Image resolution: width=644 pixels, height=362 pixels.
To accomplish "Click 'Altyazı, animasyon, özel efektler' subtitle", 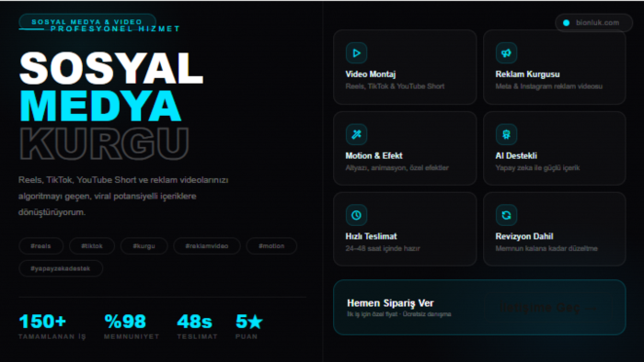I will [397, 167].
